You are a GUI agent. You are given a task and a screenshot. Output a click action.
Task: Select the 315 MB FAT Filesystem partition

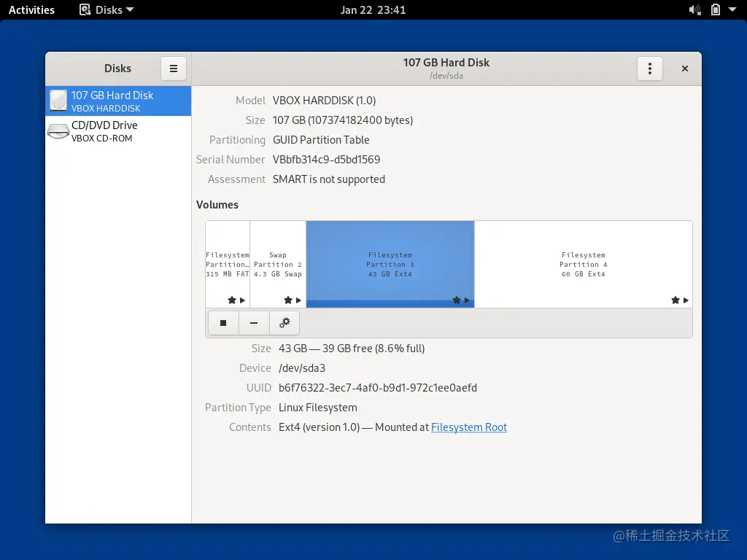[x=228, y=264]
